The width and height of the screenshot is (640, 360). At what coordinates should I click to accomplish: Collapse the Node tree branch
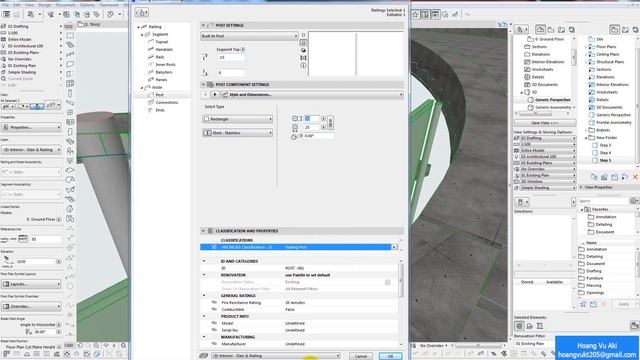pos(142,87)
